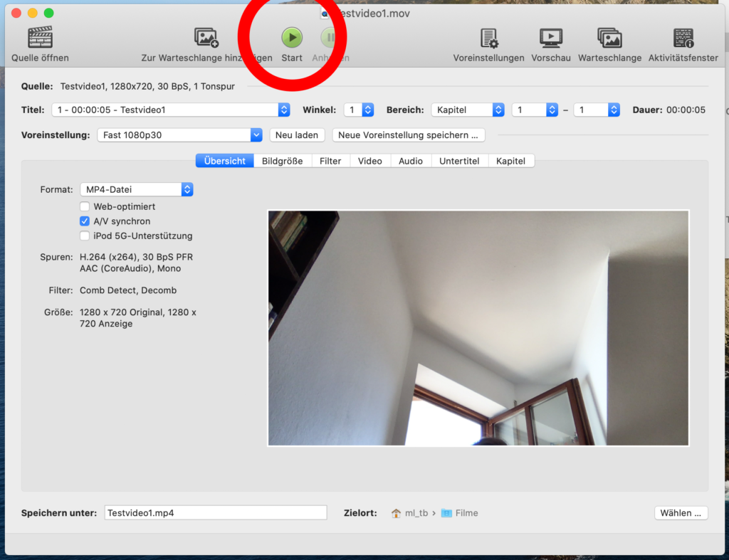The width and height of the screenshot is (729, 560).
Task: Switch to the Bildgröße tab
Action: (282, 161)
